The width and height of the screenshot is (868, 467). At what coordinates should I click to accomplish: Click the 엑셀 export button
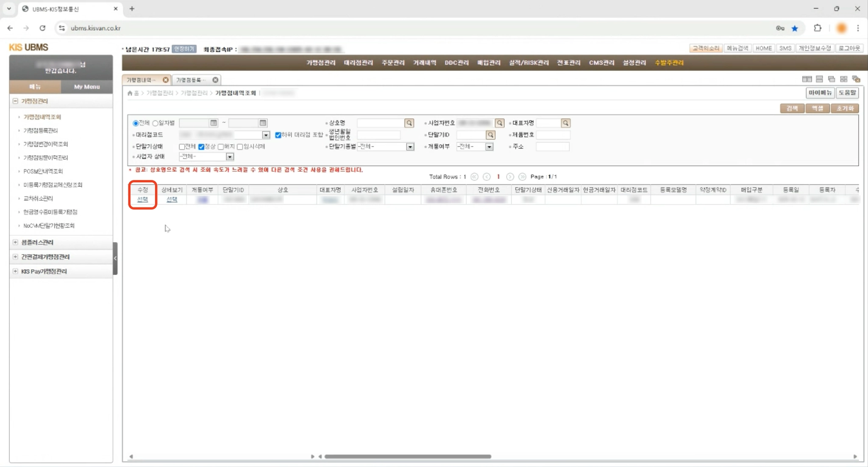(x=817, y=109)
